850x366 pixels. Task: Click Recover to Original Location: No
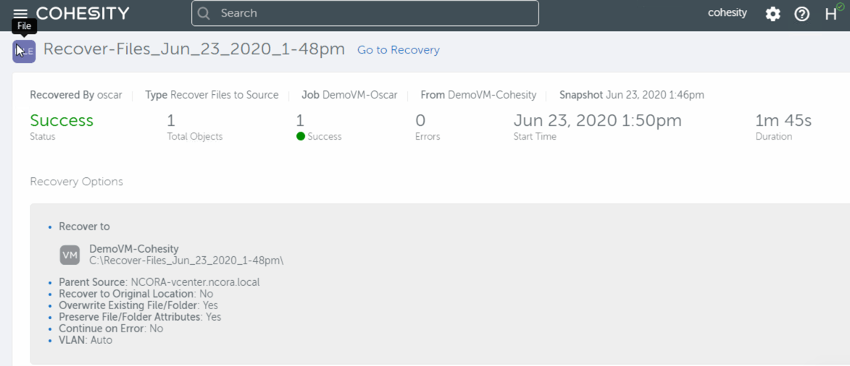[x=136, y=294]
